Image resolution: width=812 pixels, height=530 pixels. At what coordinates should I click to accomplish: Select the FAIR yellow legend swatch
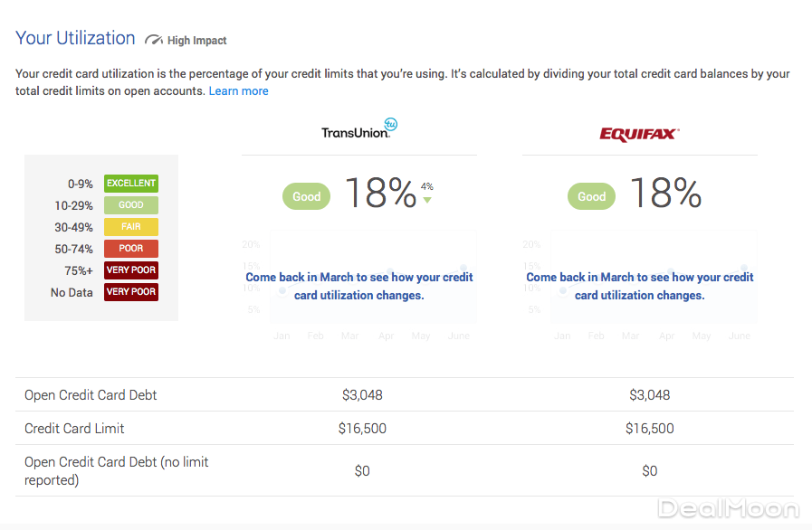pyautogui.click(x=131, y=227)
